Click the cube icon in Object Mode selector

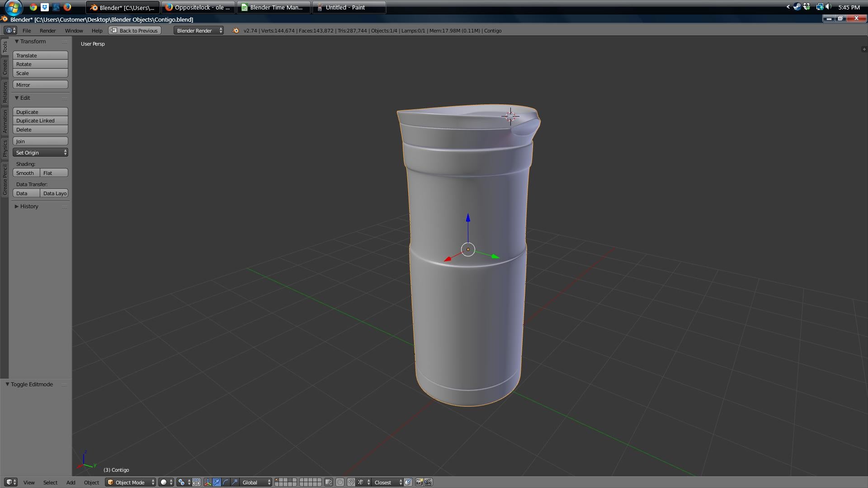click(110, 482)
